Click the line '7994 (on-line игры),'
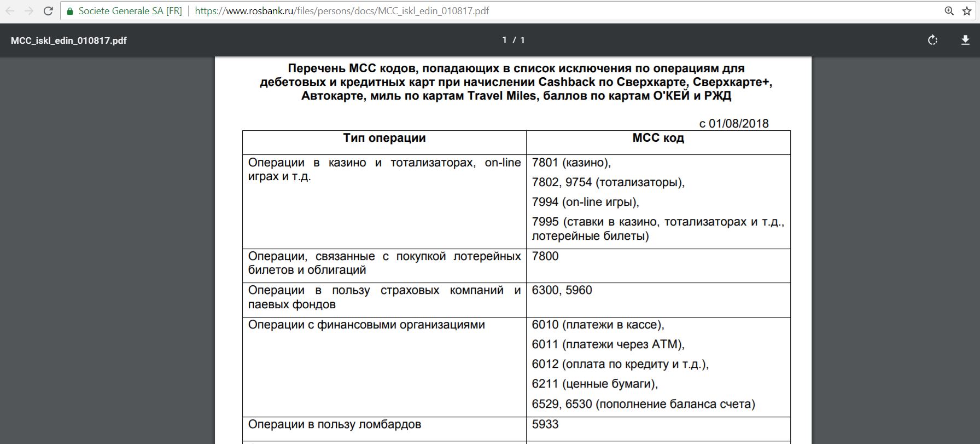The width and height of the screenshot is (980, 444). (x=585, y=202)
